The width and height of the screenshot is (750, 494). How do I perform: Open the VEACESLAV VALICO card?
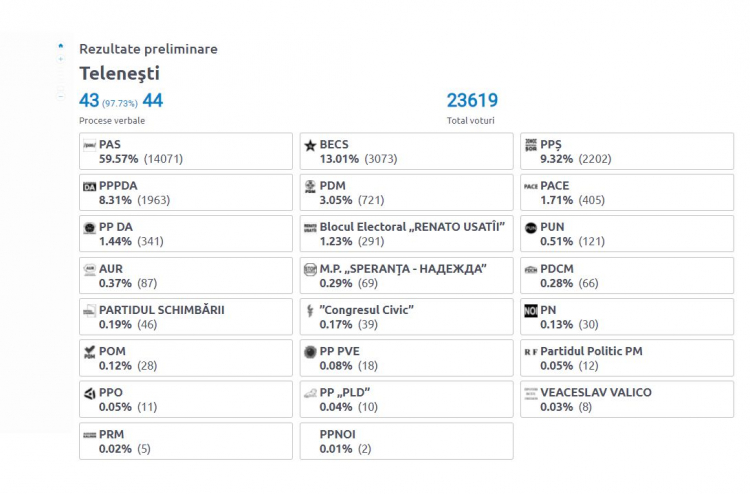coord(627,399)
